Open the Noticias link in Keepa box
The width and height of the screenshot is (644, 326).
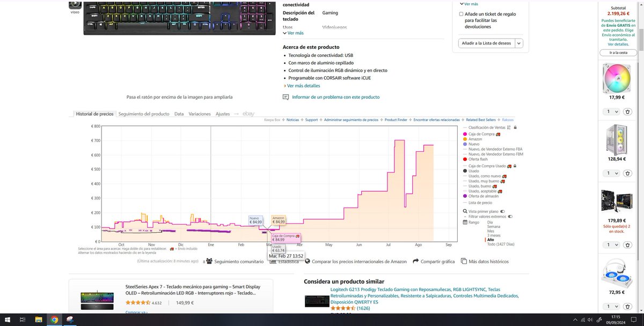tap(293, 120)
